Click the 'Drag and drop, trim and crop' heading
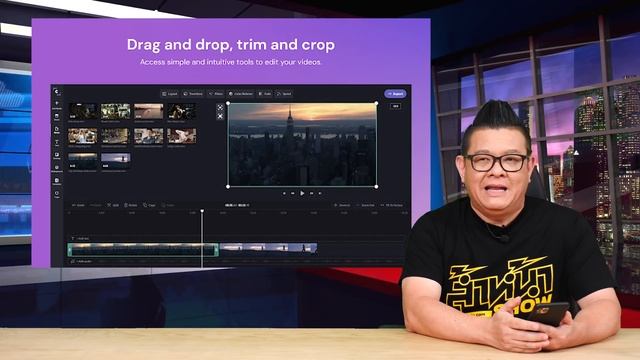The width and height of the screenshot is (640, 360). [231, 45]
